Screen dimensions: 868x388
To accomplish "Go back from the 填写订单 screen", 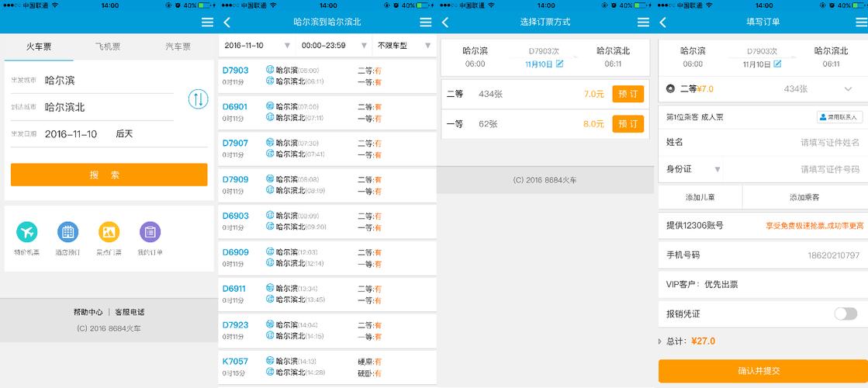I will coord(662,23).
